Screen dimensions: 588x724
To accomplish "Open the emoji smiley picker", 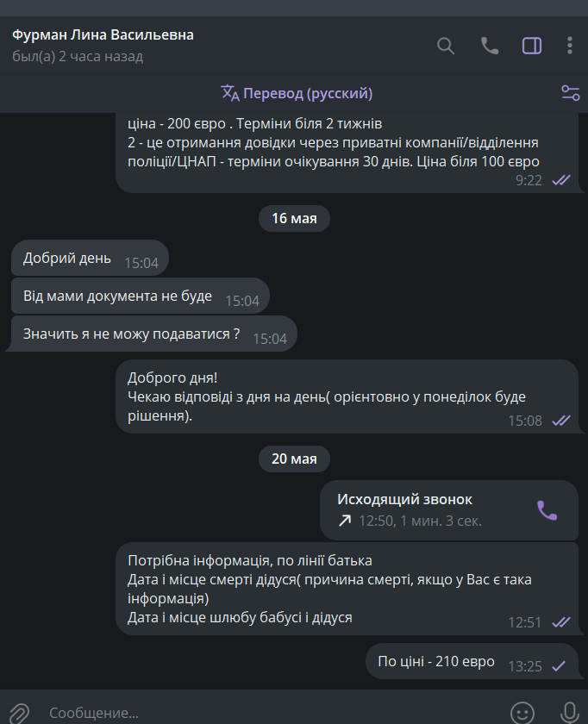I will click(x=522, y=713).
